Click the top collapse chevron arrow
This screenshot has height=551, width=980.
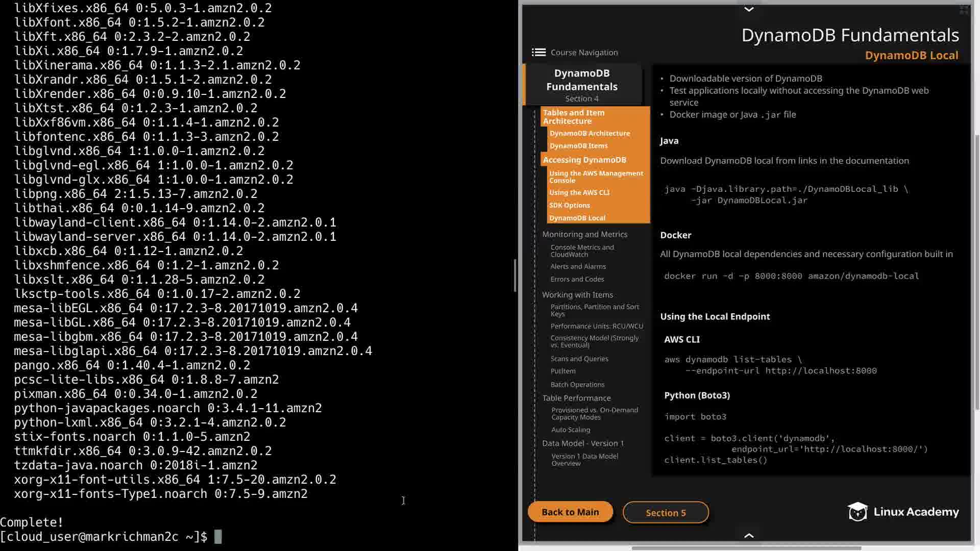click(x=749, y=9)
